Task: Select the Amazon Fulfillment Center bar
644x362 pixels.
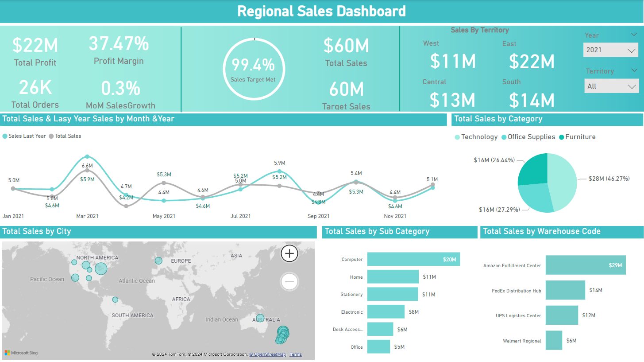Action: 586,265
